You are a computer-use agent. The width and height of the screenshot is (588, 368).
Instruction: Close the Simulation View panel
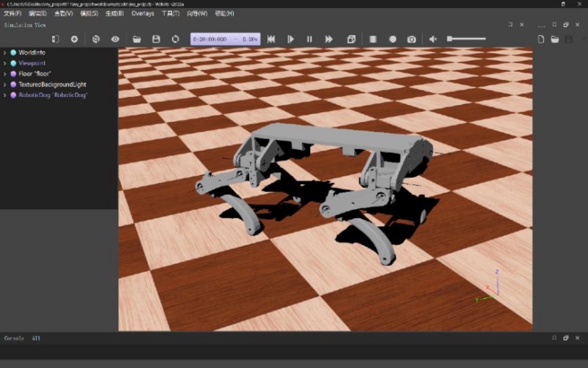click(x=522, y=24)
